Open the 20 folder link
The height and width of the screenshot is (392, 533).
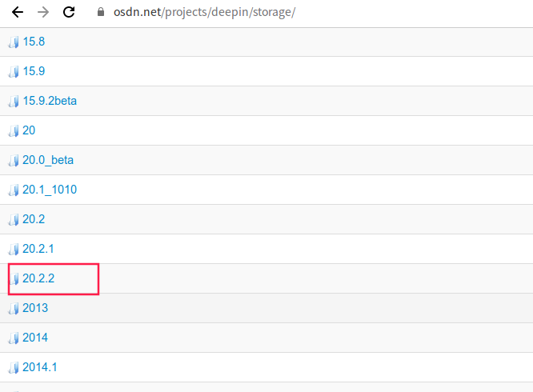click(29, 130)
